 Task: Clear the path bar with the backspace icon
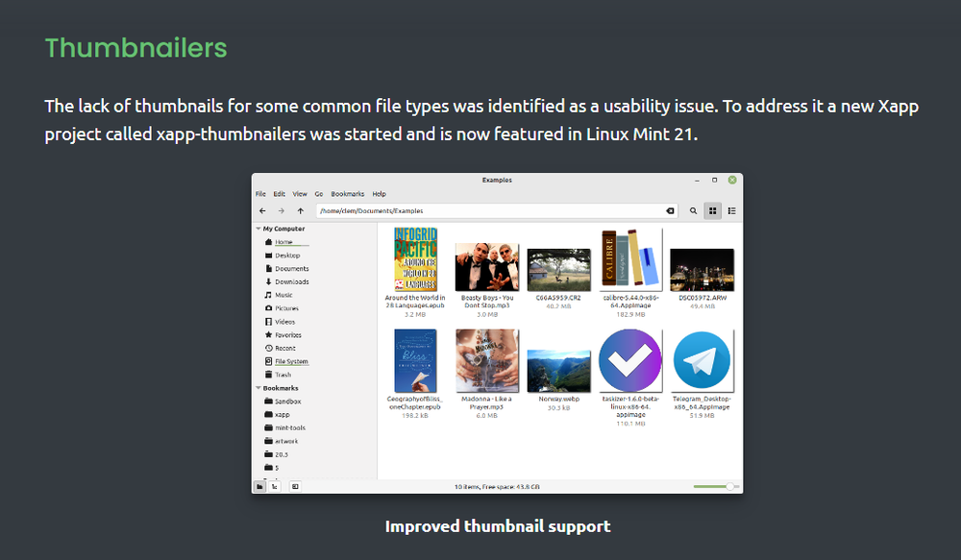(x=670, y=210)
